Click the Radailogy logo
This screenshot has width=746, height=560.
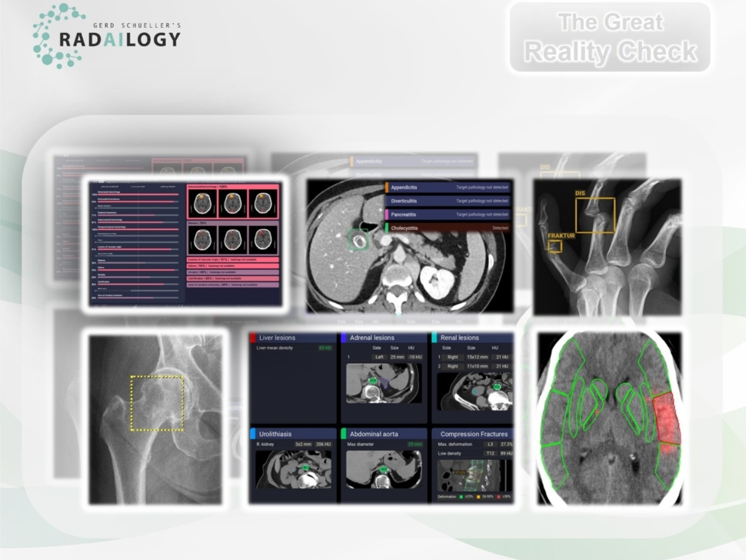106,35
